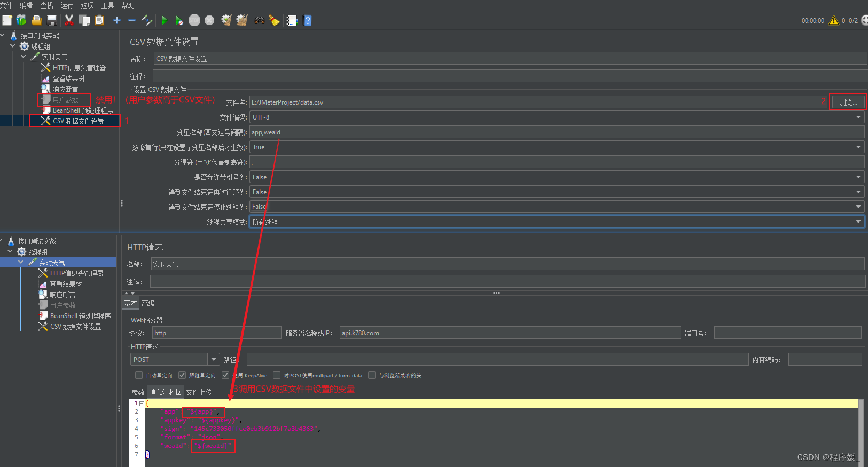The width and height of the screenshot is (868, 467).
Task: Enable 与浏览器兼容的头 checkbox
Action: (x=372, y=375)
